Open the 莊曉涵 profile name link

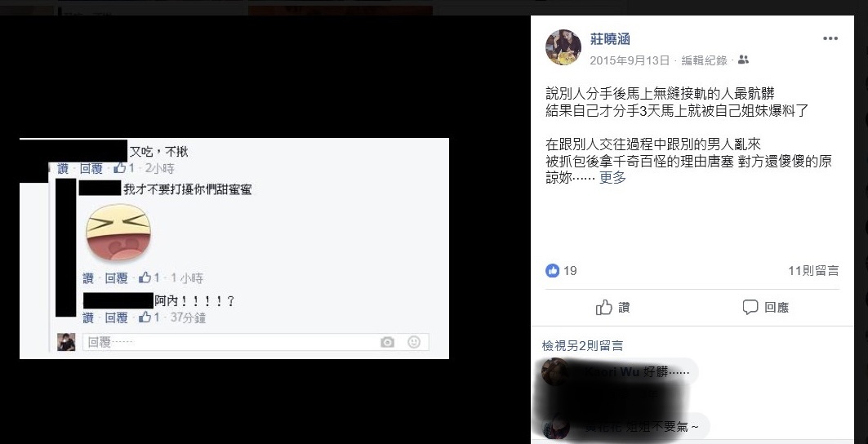tap(611, 39)
